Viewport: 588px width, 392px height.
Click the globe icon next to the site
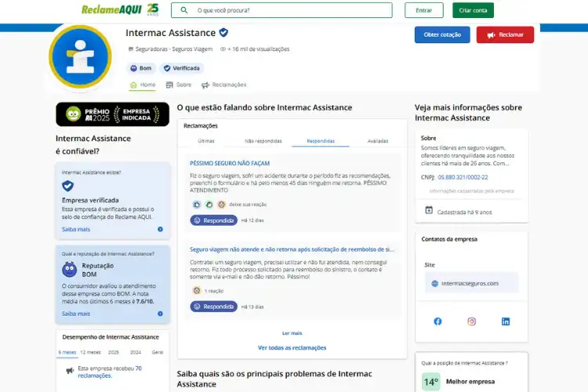tap(434, 284)
